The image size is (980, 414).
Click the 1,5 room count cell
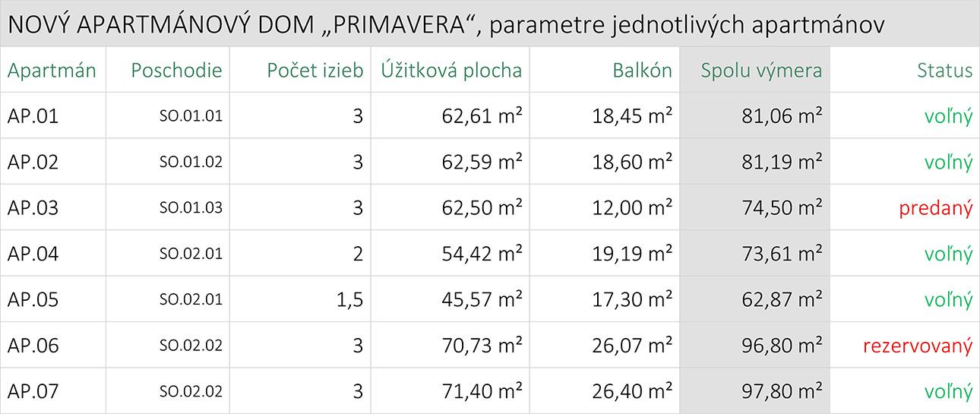click(x=349, y=300)
